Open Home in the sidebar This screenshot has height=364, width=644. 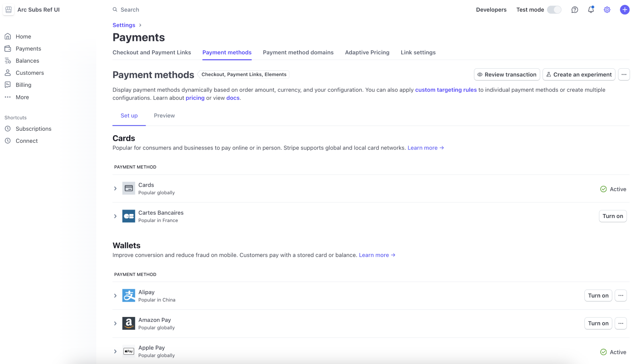23,37
